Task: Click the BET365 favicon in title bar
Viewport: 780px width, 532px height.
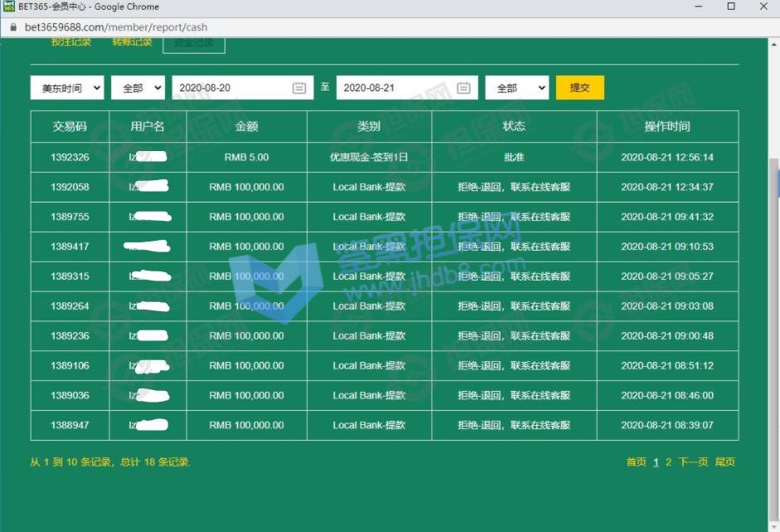Action: click(x=9, y=7)
